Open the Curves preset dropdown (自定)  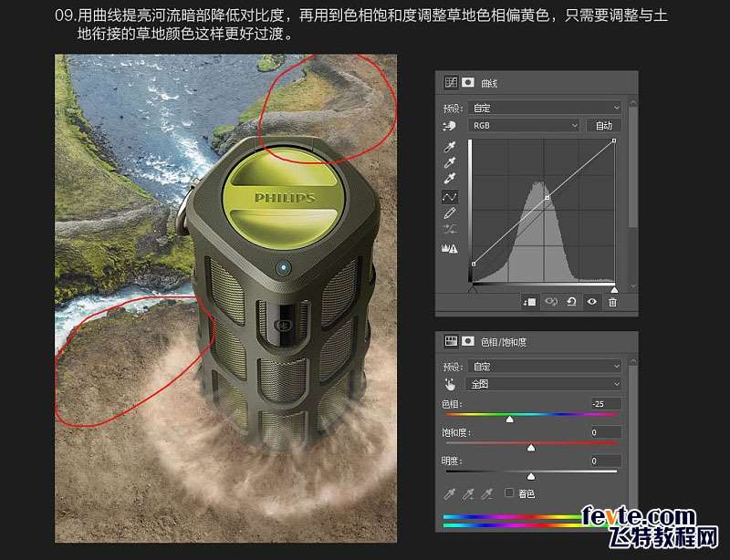point(545,108)
